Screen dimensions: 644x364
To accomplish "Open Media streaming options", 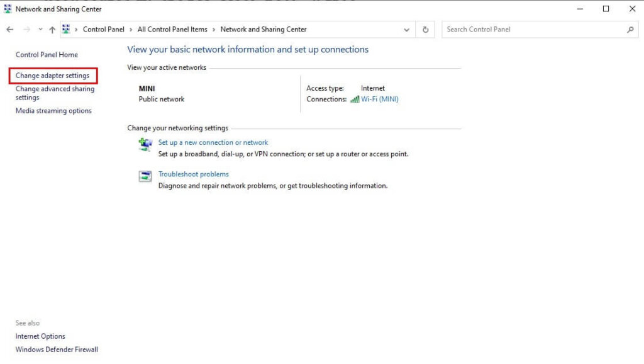I will pyautogui.click(x=53, y=111).
